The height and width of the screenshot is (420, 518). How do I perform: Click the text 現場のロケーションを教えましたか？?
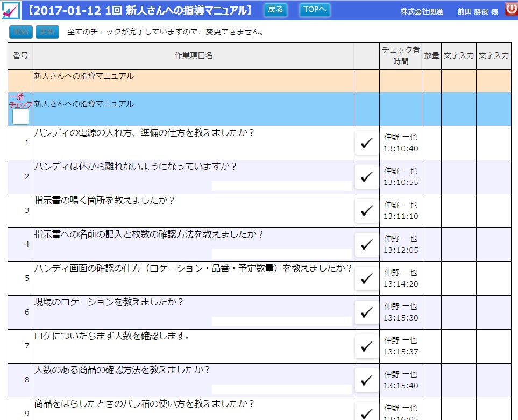pyautogui.click(x=109, y=302)
